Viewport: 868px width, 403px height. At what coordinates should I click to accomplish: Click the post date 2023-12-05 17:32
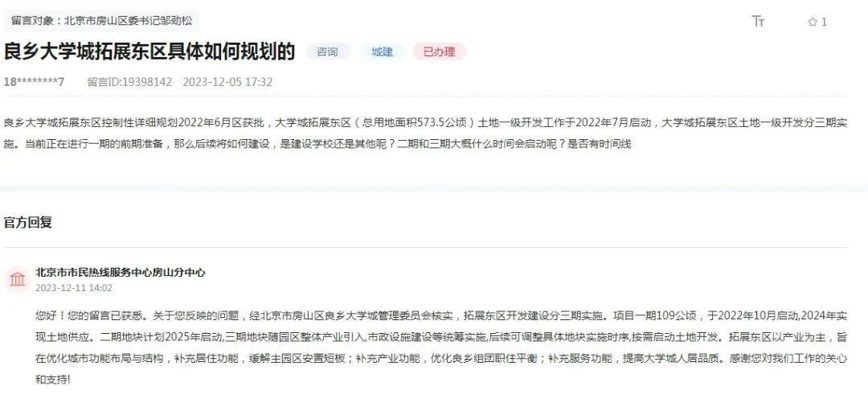pyautogui.click(x=227, y=82)
